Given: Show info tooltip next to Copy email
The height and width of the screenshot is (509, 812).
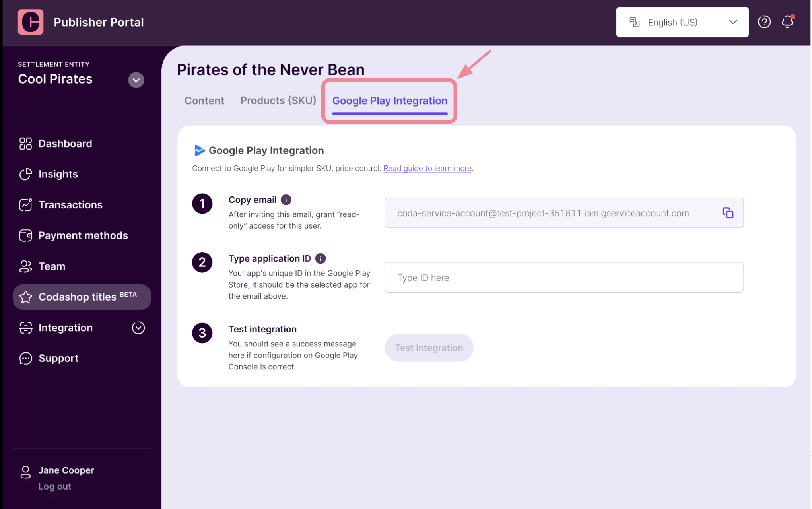Looking at the screenshot, I should point(286,200).
